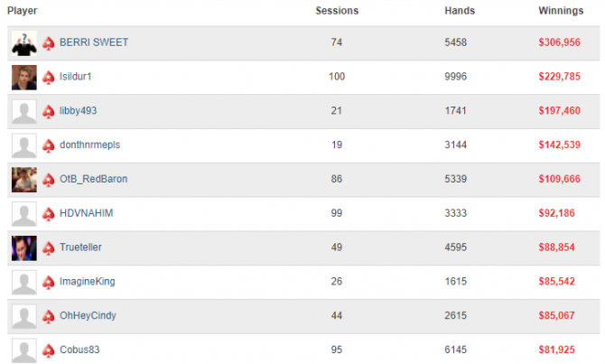Click the PokerStars spade icon beside BERRI SWEET

point(48,43)
